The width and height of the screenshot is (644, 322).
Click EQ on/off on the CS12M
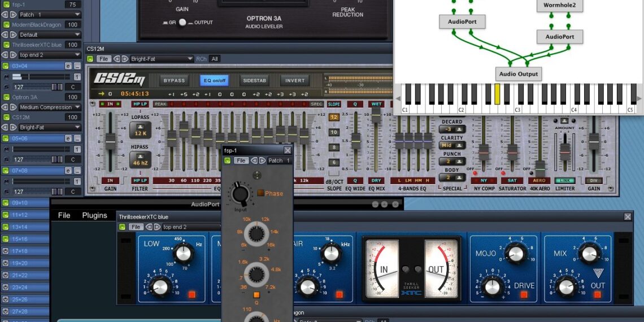[x=214, y=80]
